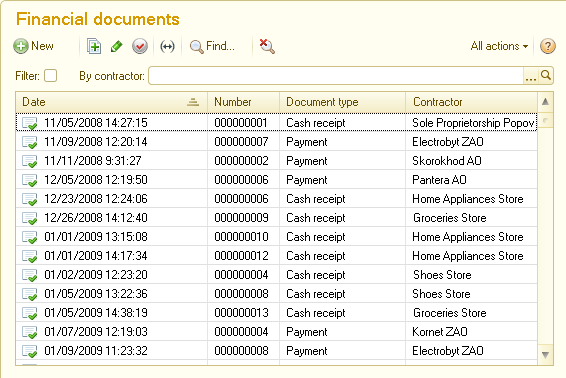566x378 pixels.
Task: Click the posted icon for 01/02/2009 12:23:20 row
Action: point(29,275)
